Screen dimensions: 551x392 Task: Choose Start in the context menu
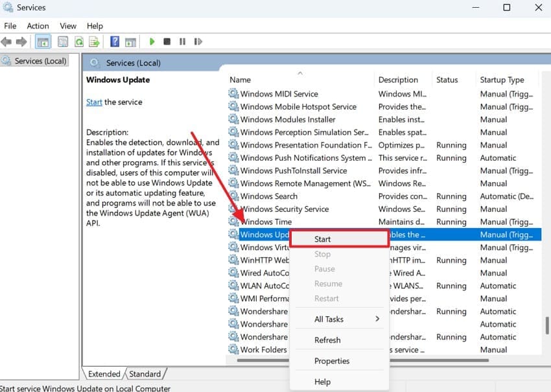coord(340,239)
